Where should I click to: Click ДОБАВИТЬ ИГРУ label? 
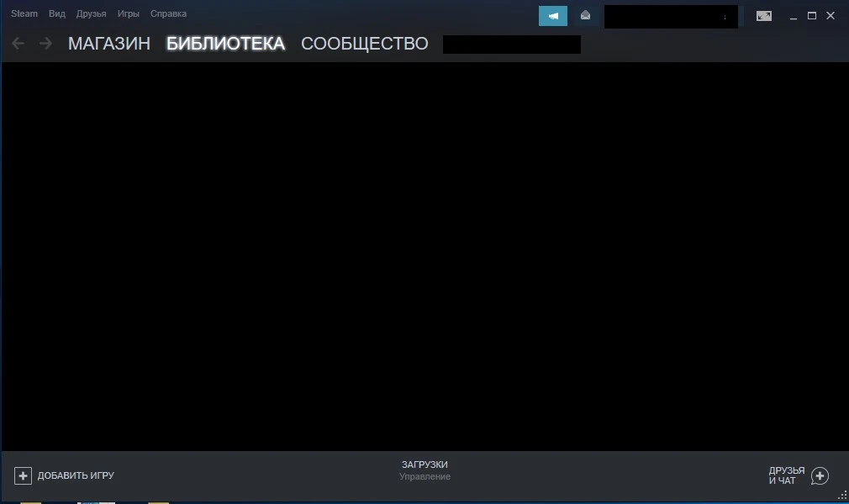(x=76, y=475)
